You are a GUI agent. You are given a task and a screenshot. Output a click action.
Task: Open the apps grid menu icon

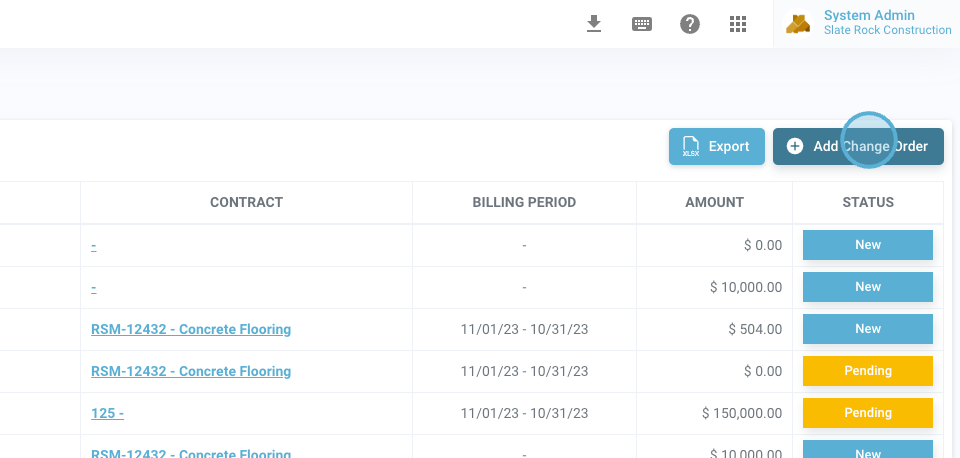tap(738, 24)
